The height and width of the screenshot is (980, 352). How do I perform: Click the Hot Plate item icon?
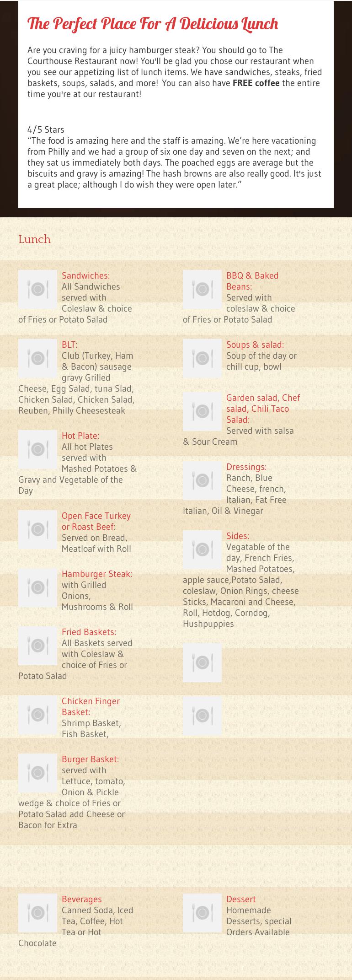(37, 449)
